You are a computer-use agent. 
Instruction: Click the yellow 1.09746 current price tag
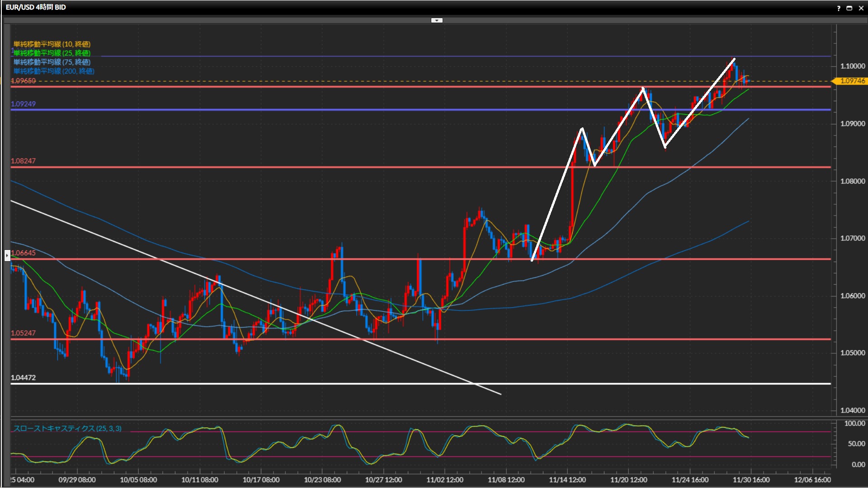[852, 81]
